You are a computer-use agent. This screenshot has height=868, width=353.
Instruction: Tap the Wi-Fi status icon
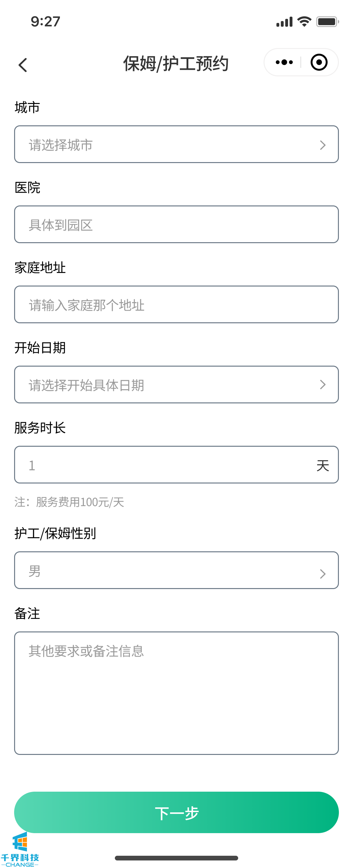click(304, 22)
